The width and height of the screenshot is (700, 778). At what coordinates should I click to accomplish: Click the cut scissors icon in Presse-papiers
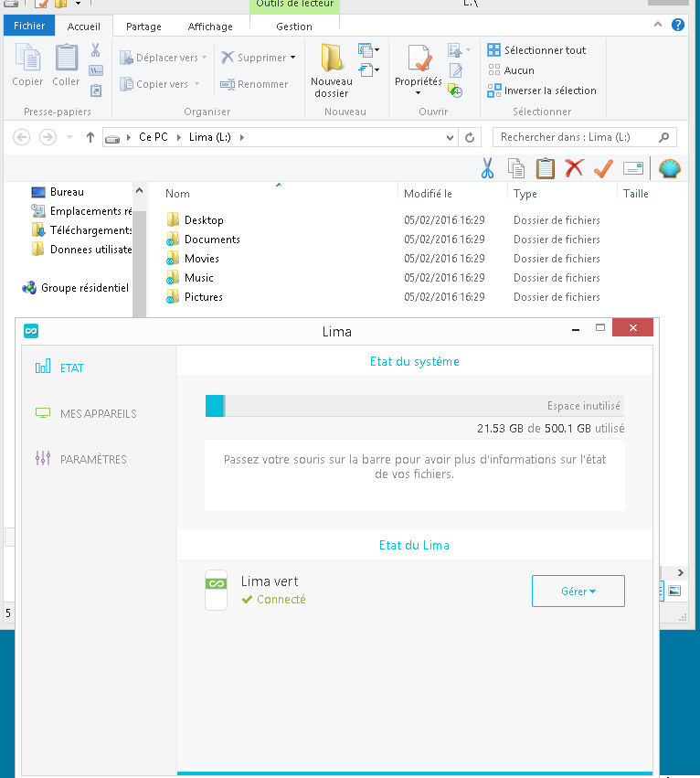click(95, 50)
